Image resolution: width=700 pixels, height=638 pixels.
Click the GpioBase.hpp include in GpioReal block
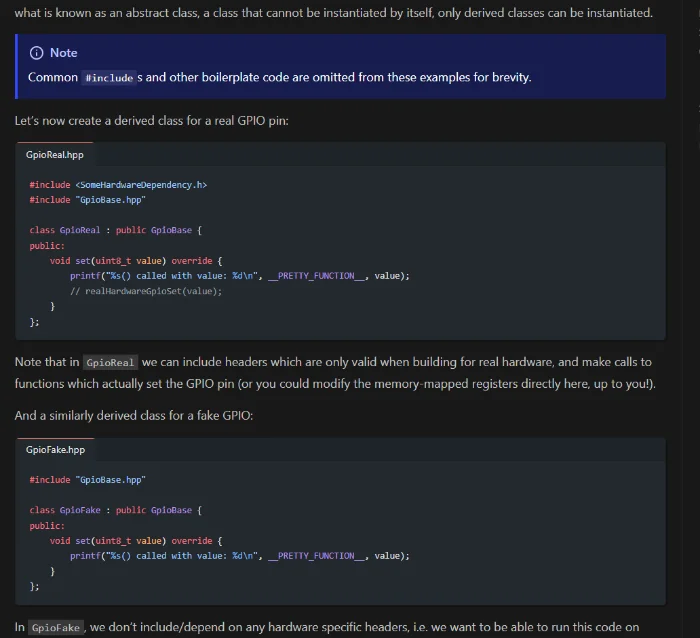pyautogui.click(x=88, y=199)
